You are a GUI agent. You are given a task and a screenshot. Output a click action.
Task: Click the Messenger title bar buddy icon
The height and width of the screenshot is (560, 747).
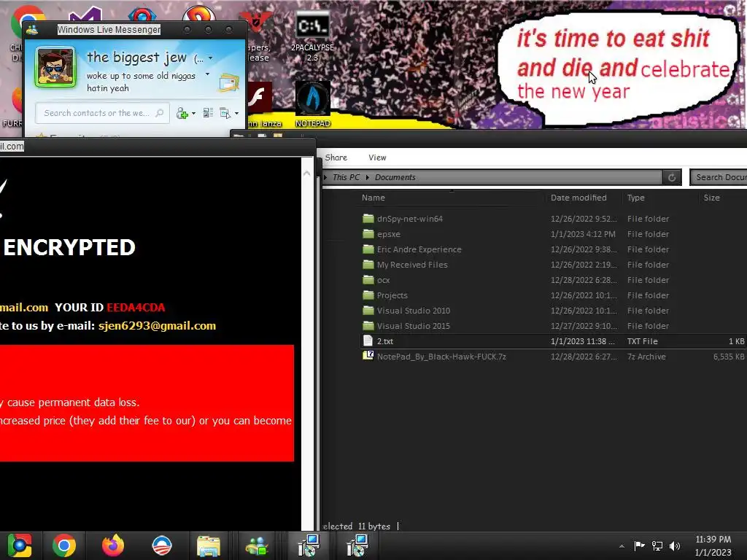[x=32, y=30]
